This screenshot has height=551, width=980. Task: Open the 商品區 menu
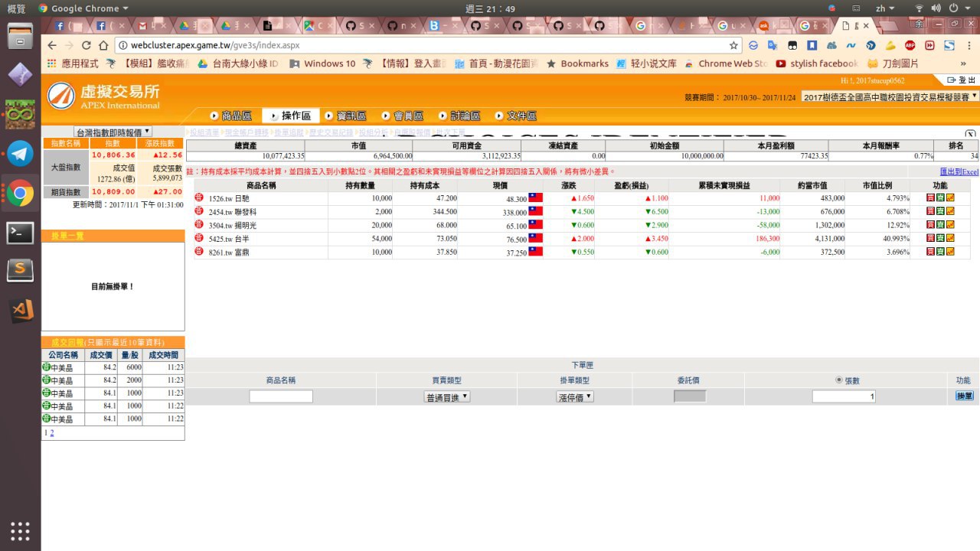click(x=230, y=116)
